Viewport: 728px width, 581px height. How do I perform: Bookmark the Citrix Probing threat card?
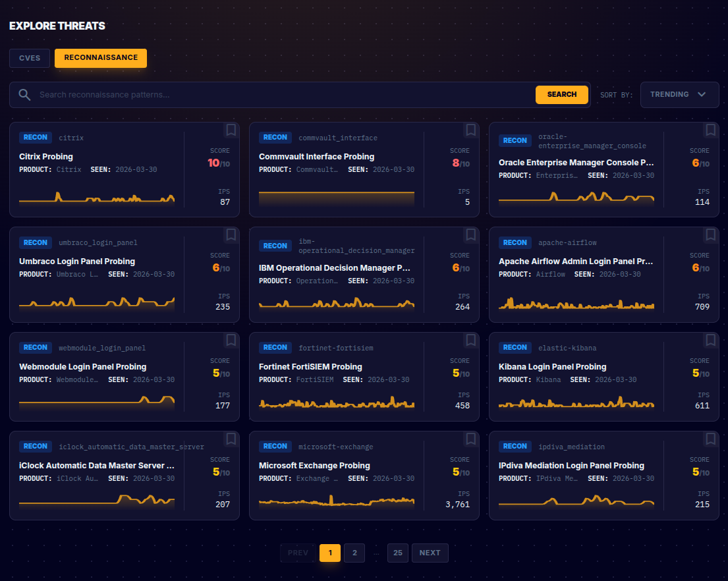coord(231,130)
